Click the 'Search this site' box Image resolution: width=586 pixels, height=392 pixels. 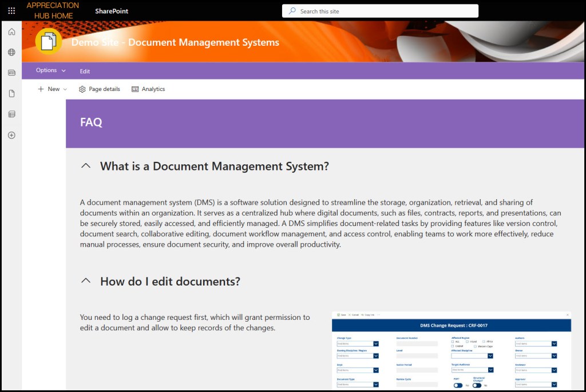pos(380,11)
